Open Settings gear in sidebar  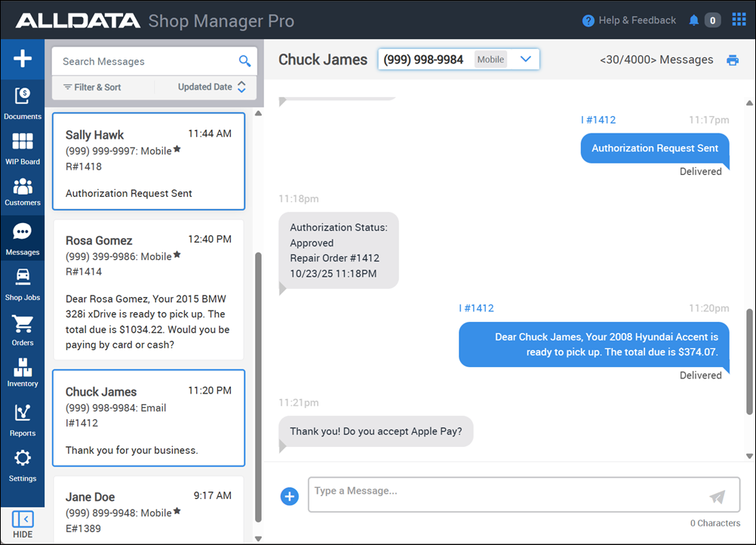(22, 466)
